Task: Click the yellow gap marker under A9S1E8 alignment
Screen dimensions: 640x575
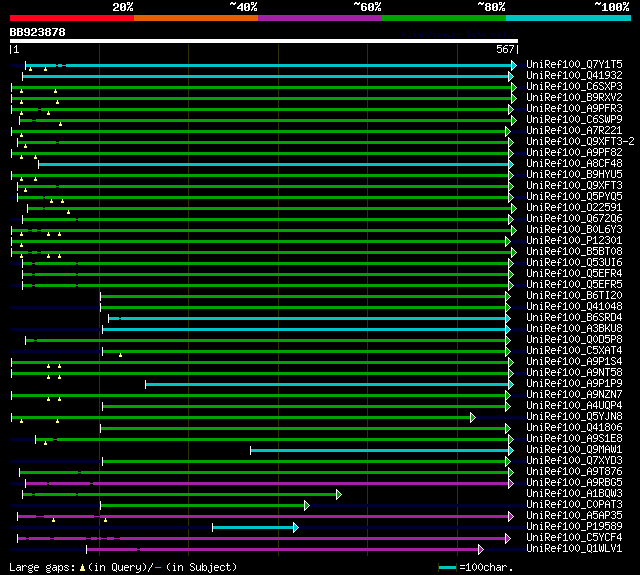Action: (45, 443)
